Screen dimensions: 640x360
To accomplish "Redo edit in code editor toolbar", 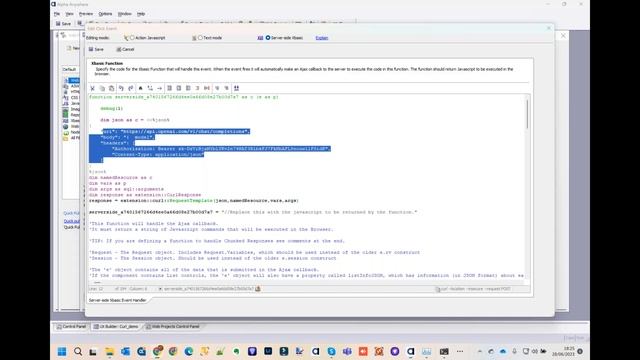I will point(131,88).
